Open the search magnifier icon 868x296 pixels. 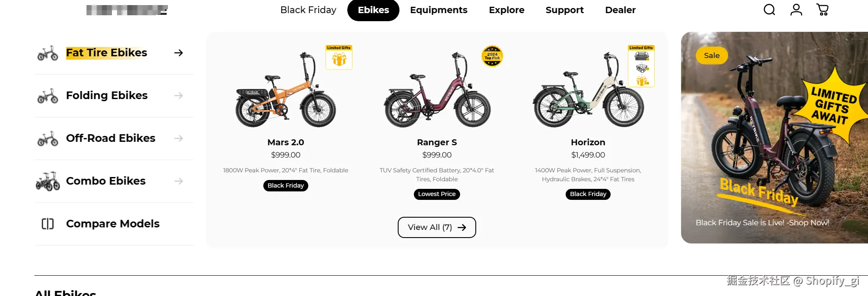point(769,10)
